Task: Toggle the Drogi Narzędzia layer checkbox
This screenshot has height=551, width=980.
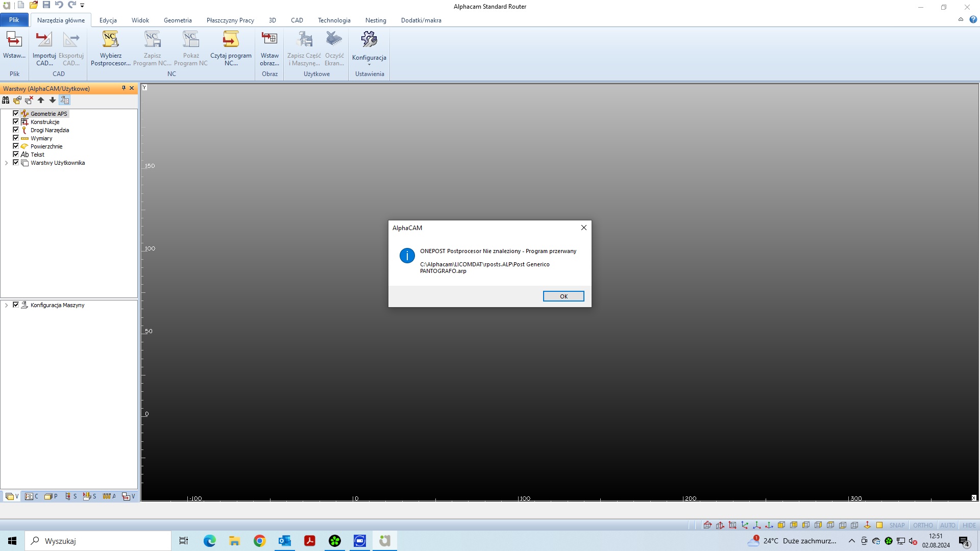Action: click(x=16, y=130)
